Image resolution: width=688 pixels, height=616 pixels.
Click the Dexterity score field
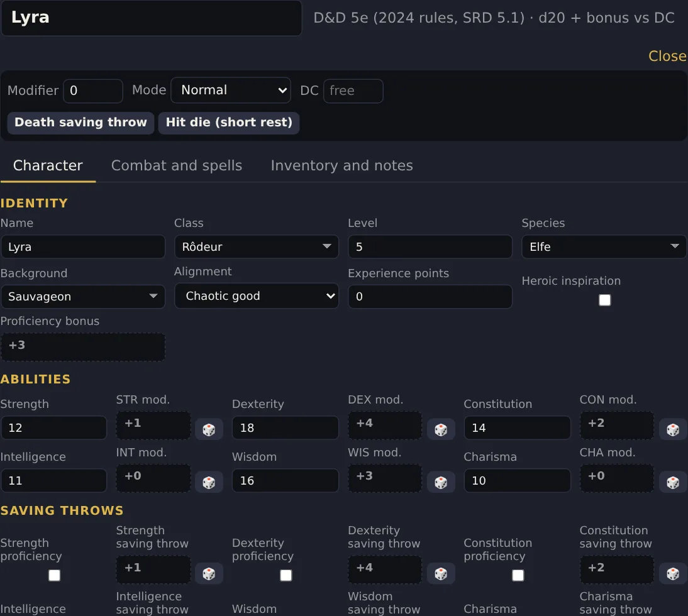pyautogui.click(x=286, y=427)
